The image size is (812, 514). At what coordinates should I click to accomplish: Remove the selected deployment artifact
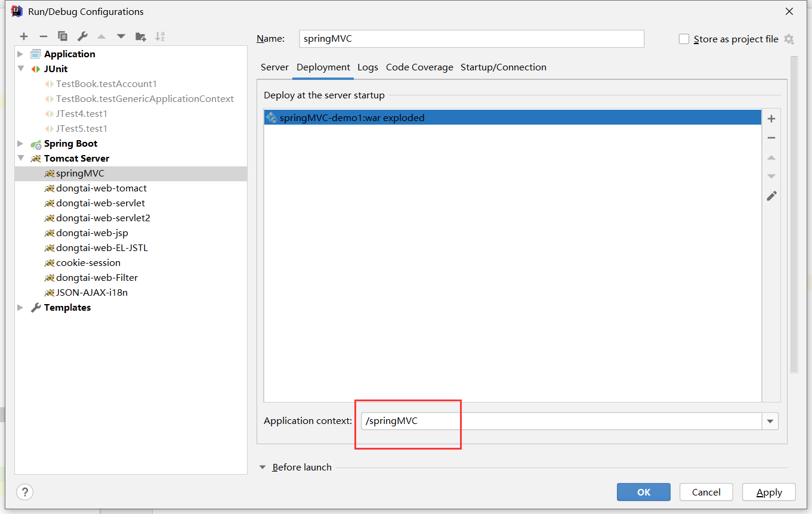[771, 138]
